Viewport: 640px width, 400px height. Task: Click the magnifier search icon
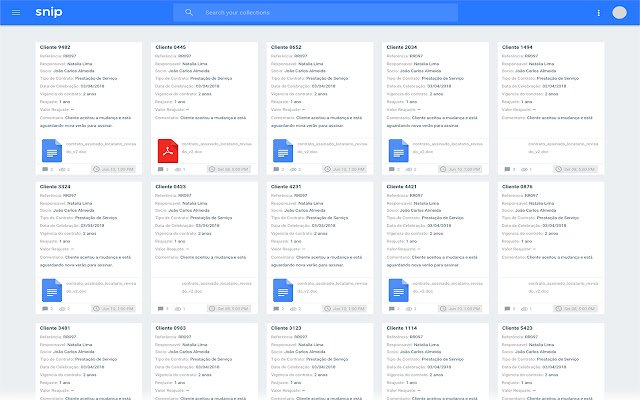click(189, 13)
